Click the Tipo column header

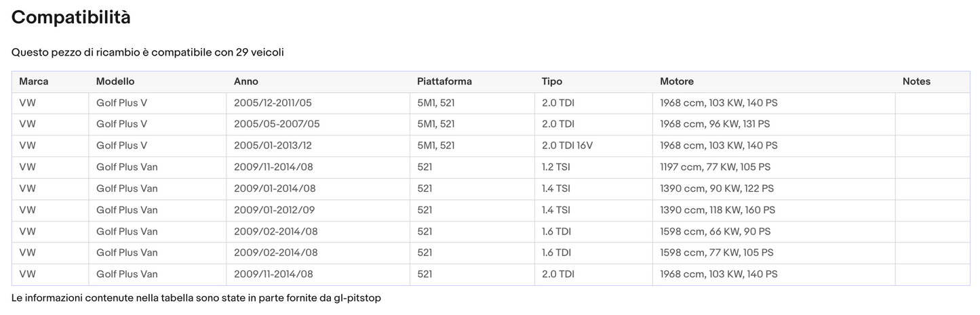point(552,81)
